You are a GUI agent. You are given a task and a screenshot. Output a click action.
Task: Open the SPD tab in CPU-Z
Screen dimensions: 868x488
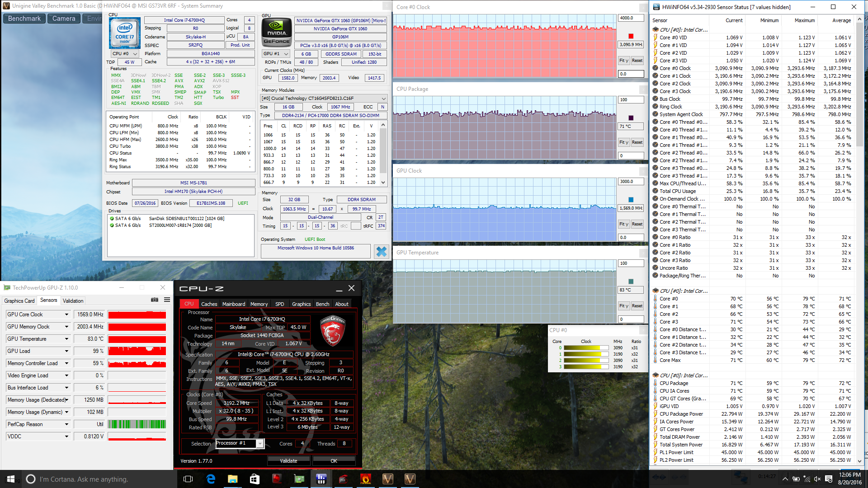[280, 304]
